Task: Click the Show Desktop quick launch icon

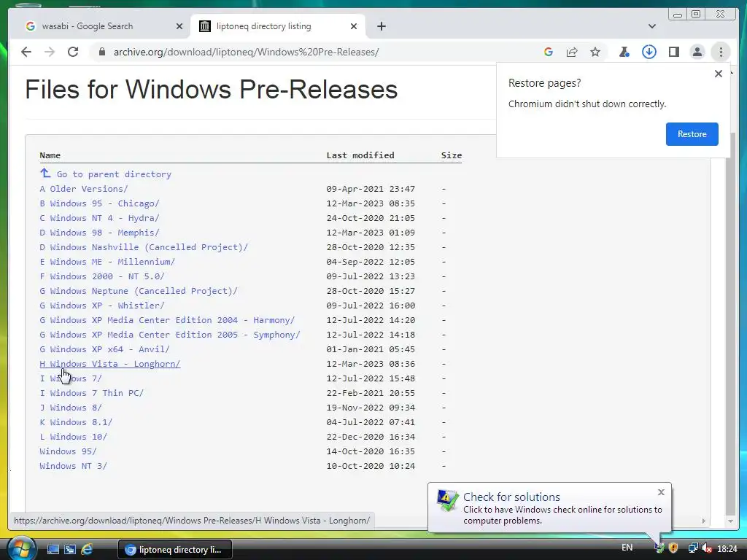Action: coord(53,550)
